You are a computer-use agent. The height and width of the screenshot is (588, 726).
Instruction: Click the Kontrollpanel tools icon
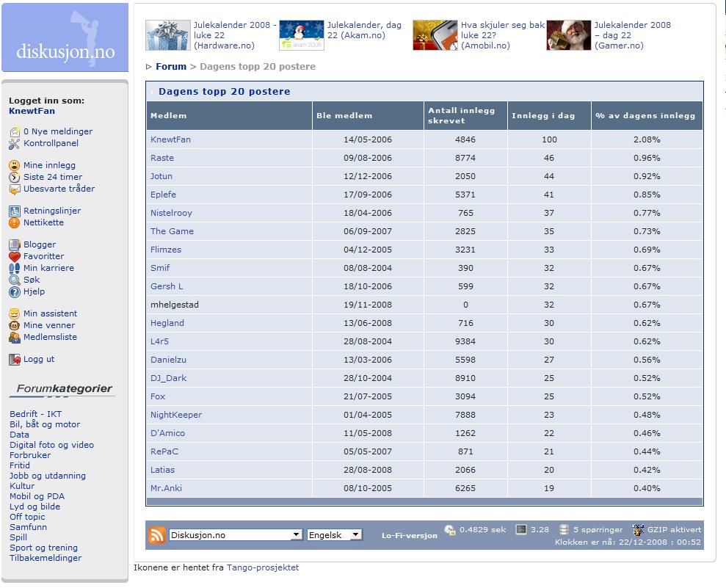[15, 143]
